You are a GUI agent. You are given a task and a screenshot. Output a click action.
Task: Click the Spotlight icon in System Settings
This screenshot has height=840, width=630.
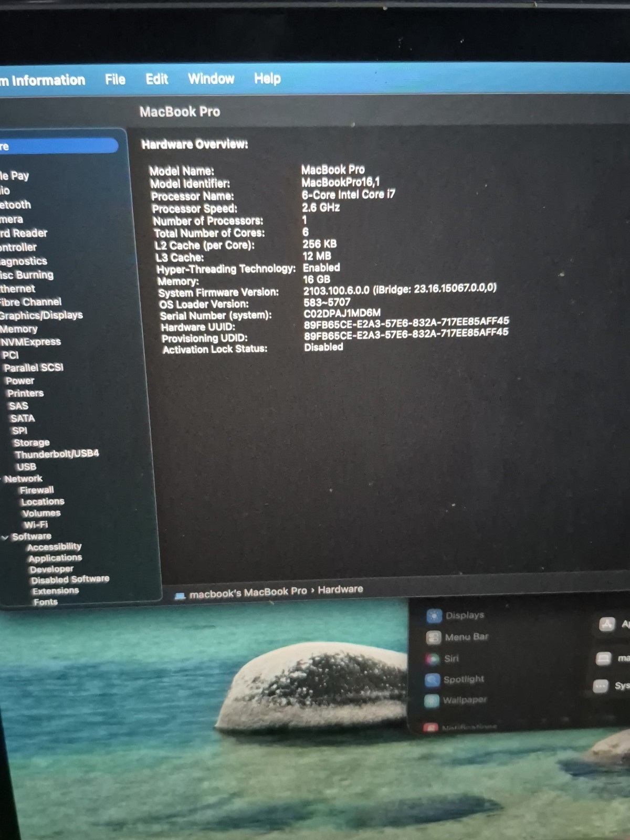[432, 680]
